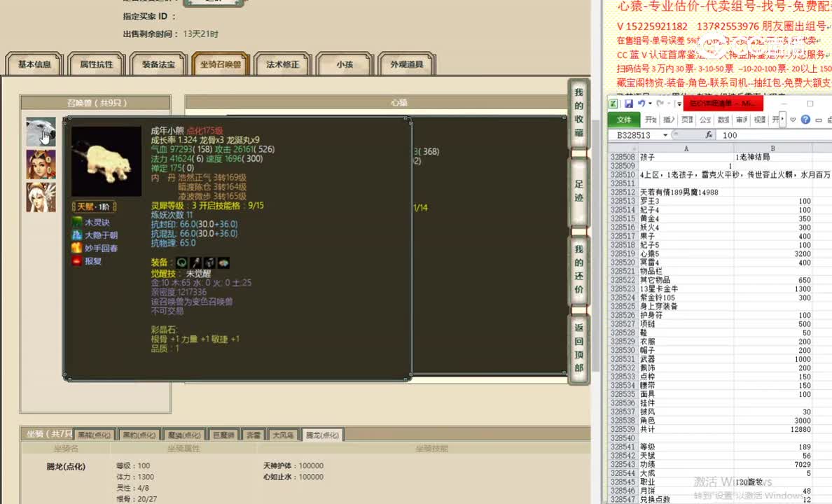Select the 妙手回春 skill icon
Viewport: 832px width, 504px height.
click(76, 247)
